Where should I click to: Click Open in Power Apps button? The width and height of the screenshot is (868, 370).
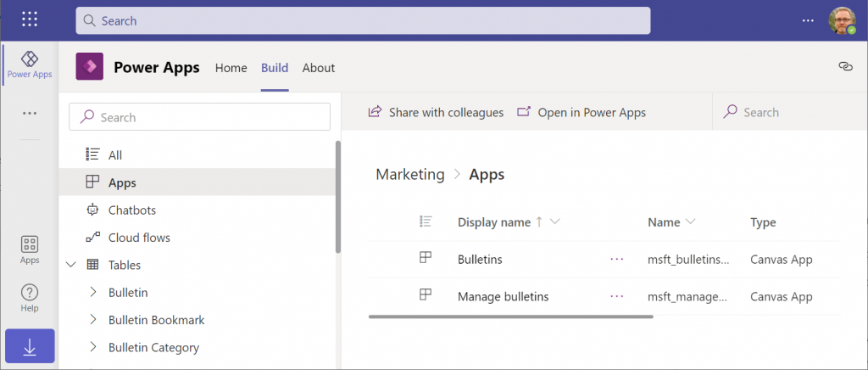581,112
